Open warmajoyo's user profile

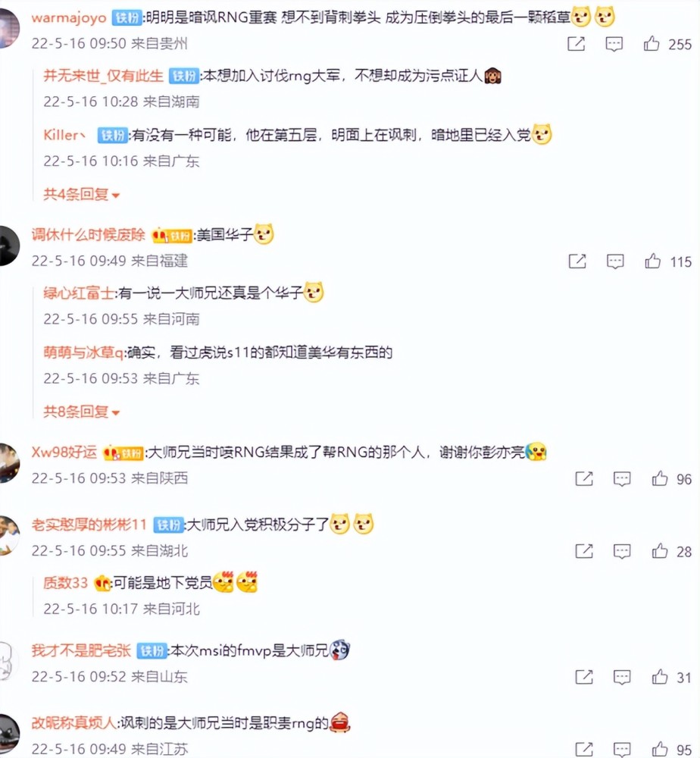pyautogui.click(x=69, y=18)
